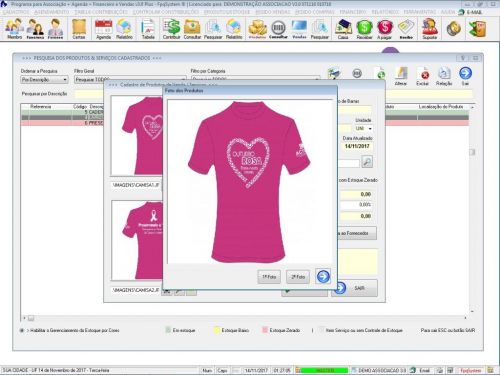The width and height of the screenshot is (500, 375).
Task: Open the Membro registration icon
Action: [x=14, y=29]
